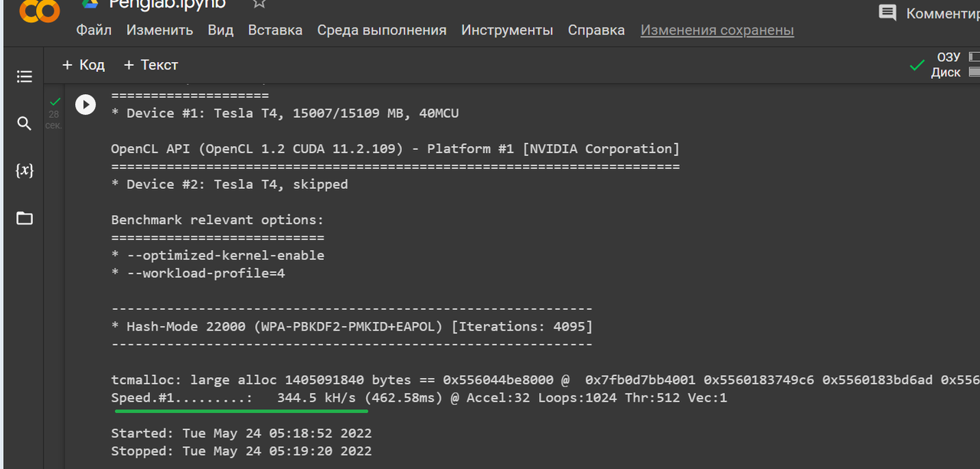Click '--workload-profile=4' output line
This screenshot has width=980, height=469.
(198, 273)
